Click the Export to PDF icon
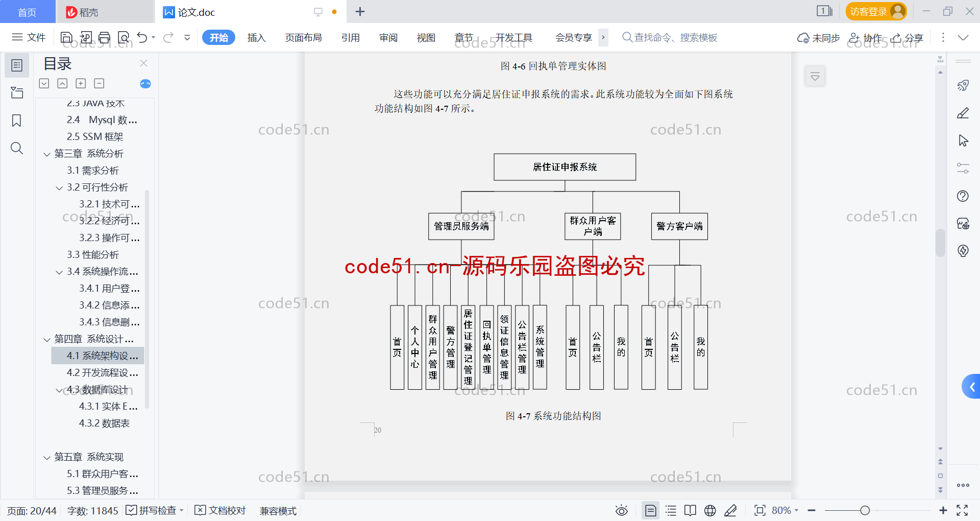Image resolution: width=980 pixels, height=521 pixels. click(86, 37)
